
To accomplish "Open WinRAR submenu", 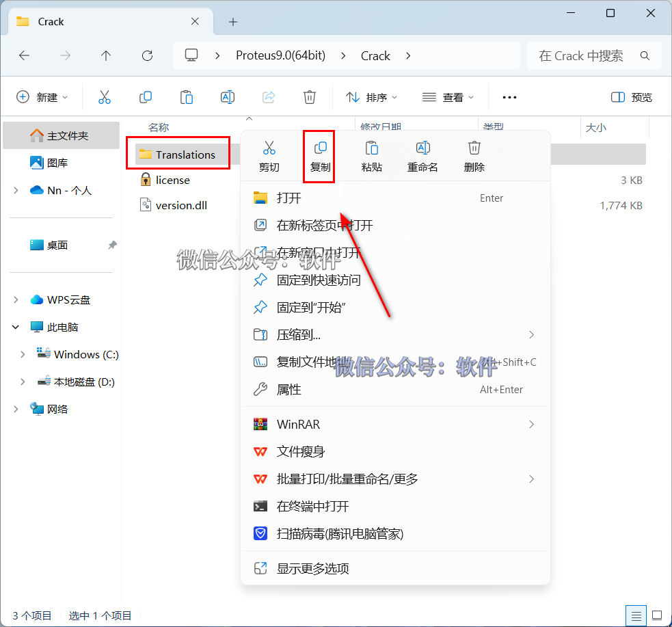I will (x=394, y=425).
